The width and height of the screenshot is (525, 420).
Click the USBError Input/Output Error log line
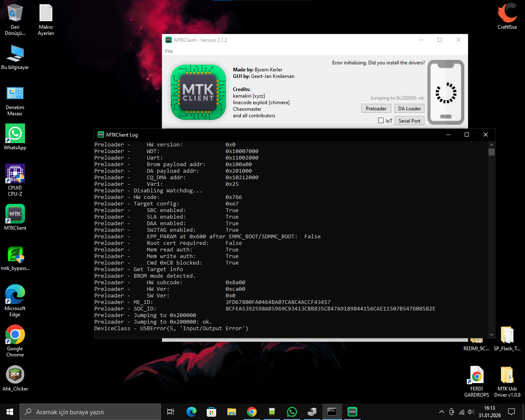pyautogui.click(x=171, y=329)
